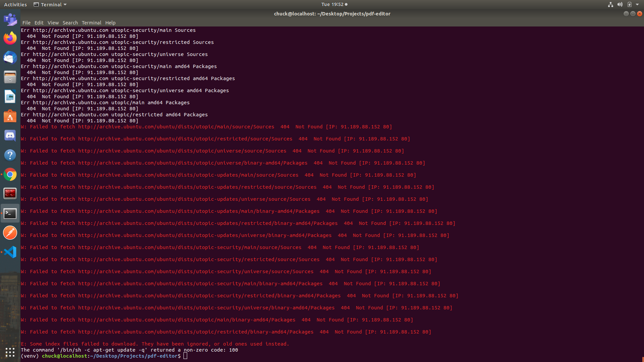
Task: Open the Edit menu
Action: pyautogui.click(x=39, y=23)
